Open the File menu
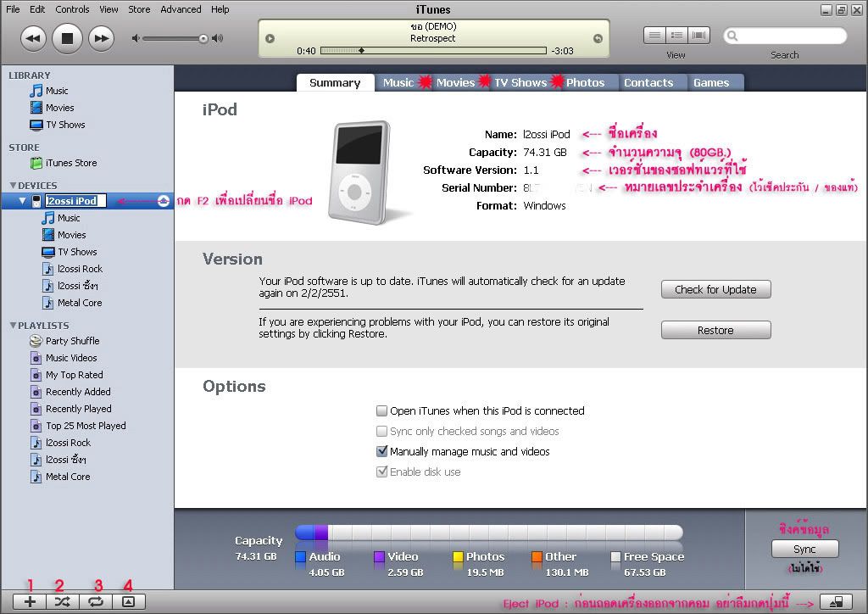 [x=13, y=9]
